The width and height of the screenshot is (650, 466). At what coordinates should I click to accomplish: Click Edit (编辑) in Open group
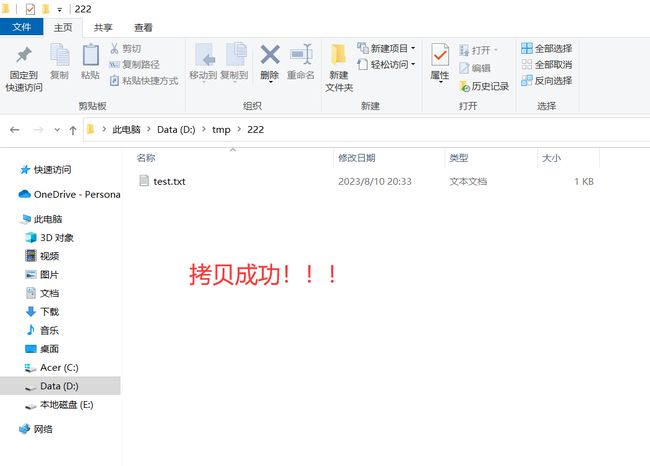(475, 68)
